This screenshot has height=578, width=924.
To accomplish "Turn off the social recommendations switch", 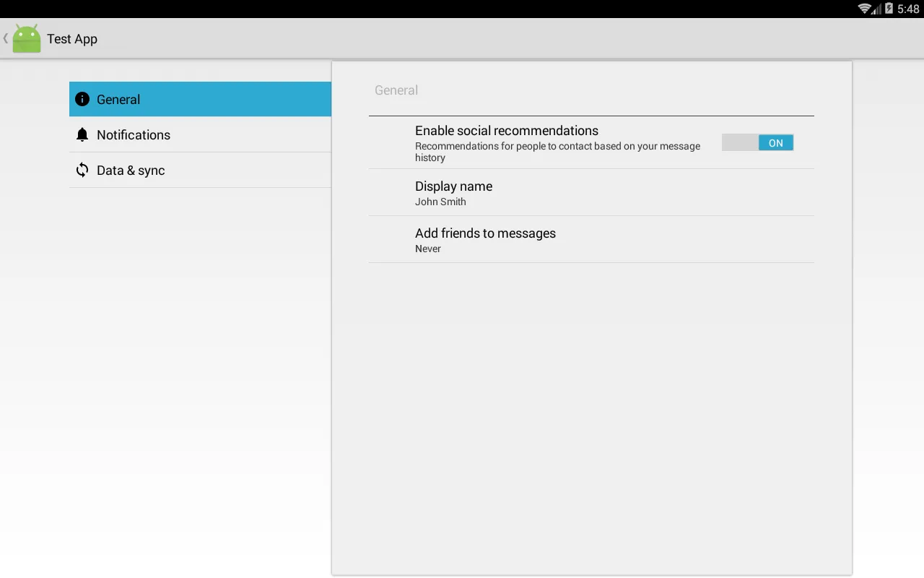I will pos(757,142).
